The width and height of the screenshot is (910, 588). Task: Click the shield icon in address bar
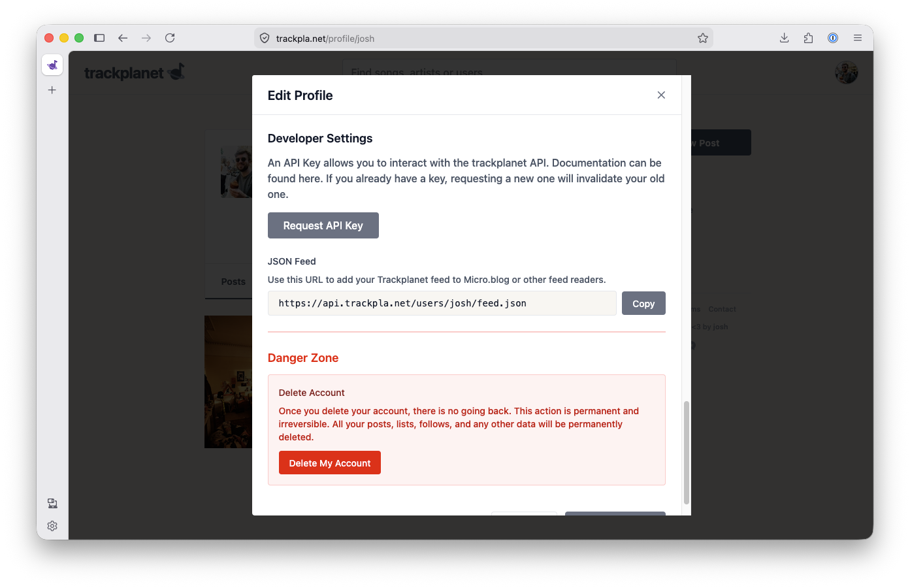pos(265,39)
